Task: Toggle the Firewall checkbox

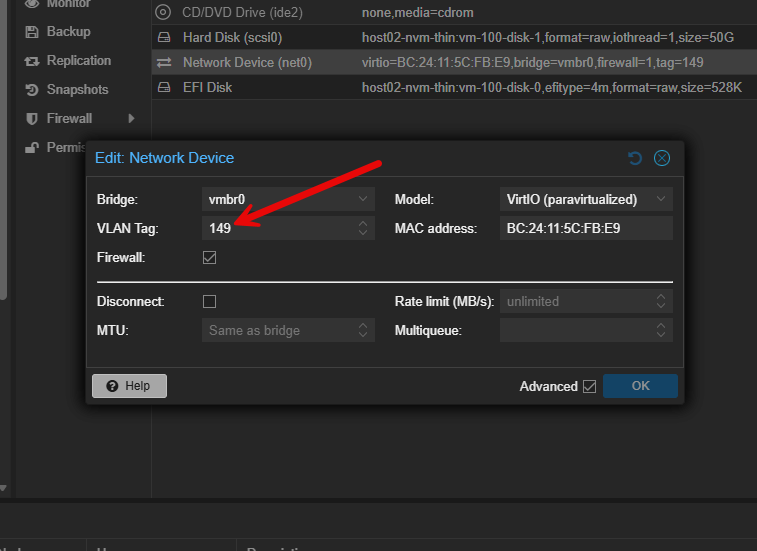Action: pos(210,257)
